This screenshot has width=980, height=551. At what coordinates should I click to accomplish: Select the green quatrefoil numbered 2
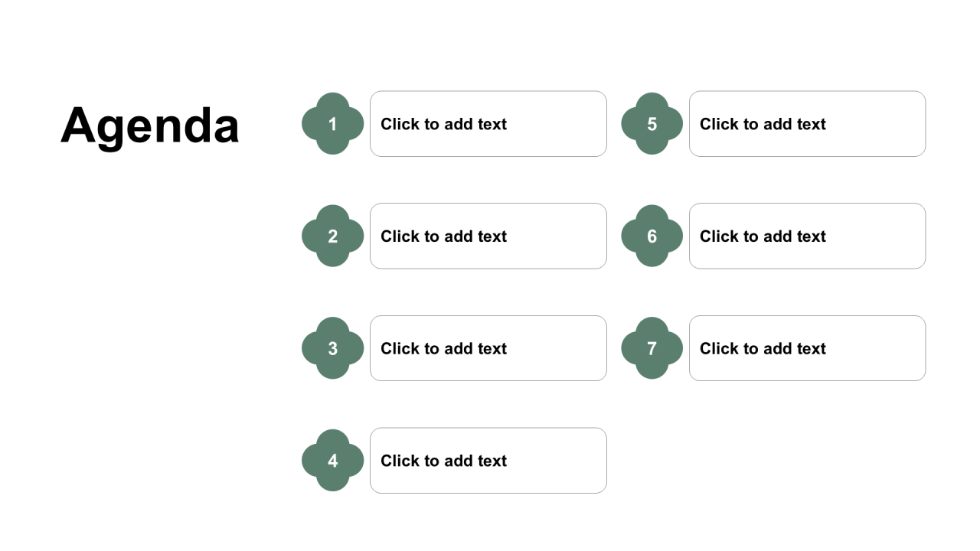pos(332,236)
